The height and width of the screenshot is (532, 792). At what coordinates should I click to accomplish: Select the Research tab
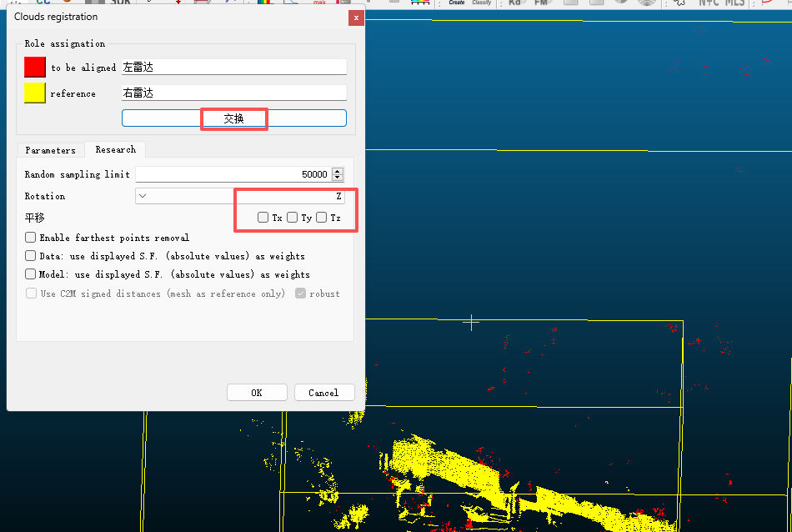(x=115, y=149)
